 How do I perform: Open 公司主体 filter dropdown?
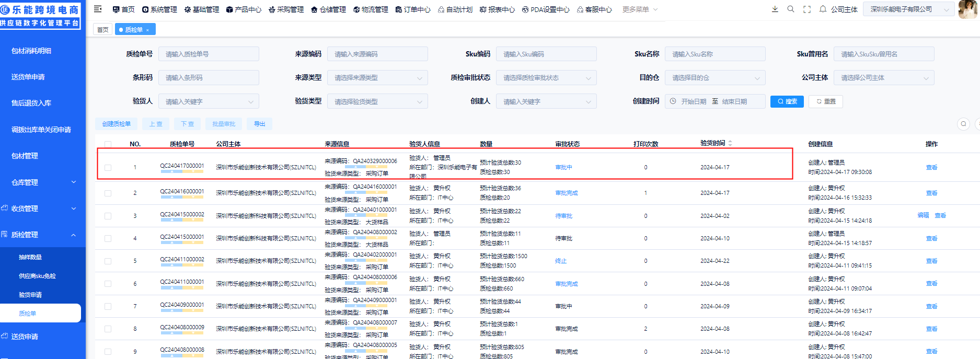point(884,78)
